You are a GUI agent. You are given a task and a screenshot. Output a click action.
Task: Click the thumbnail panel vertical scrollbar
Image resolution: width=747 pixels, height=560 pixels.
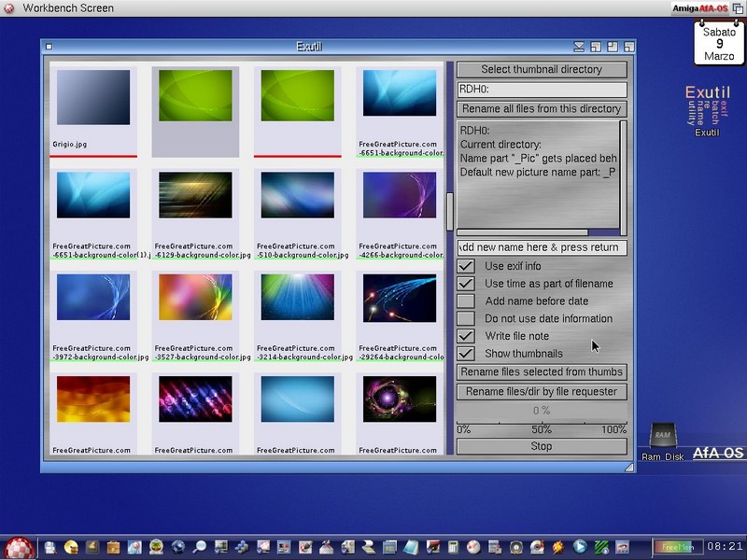[449, 212]
